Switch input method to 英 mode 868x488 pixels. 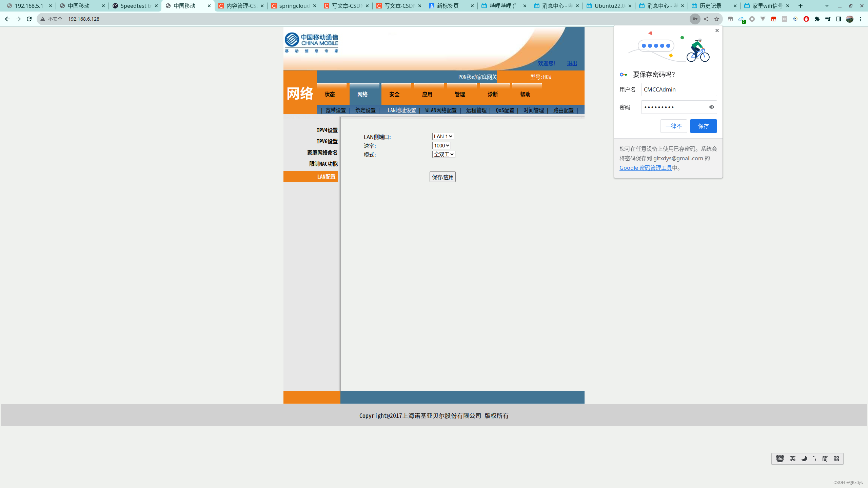pyautogui.click(x=792, y=459)
